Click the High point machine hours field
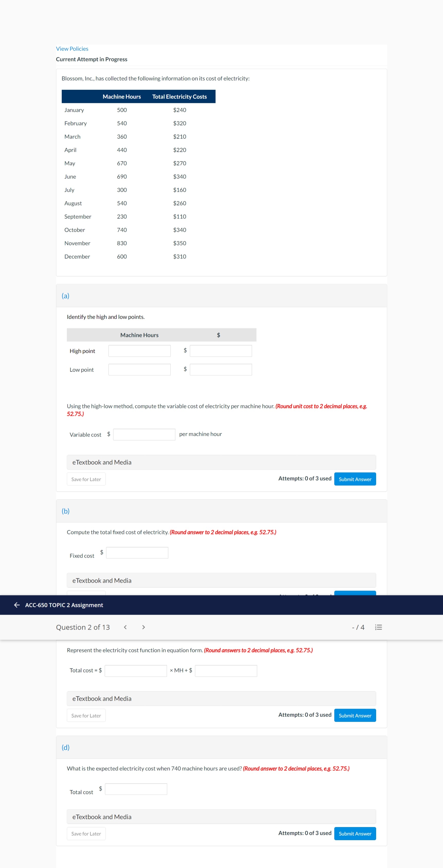 tap(139, 351)
